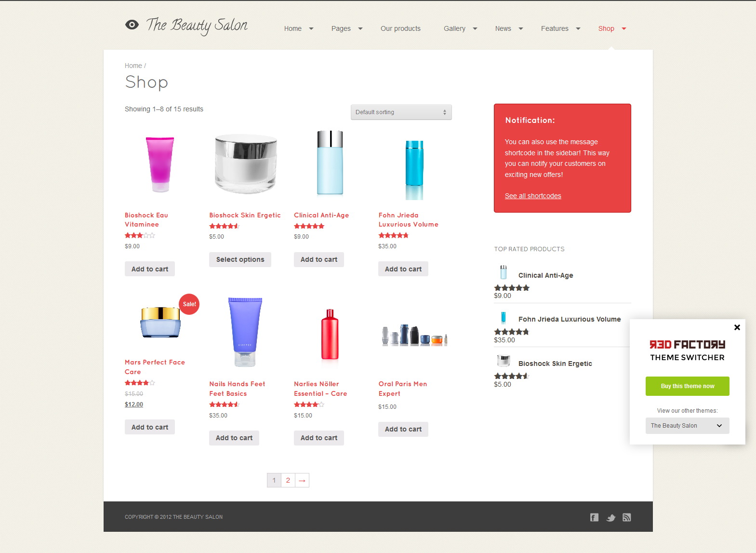Image resolution: width=756 pixels, height=553 pixels.
Task: View the pink Bioshock Eau Vitaminee image
Action: pyautogui.click(x=160, y=164)
